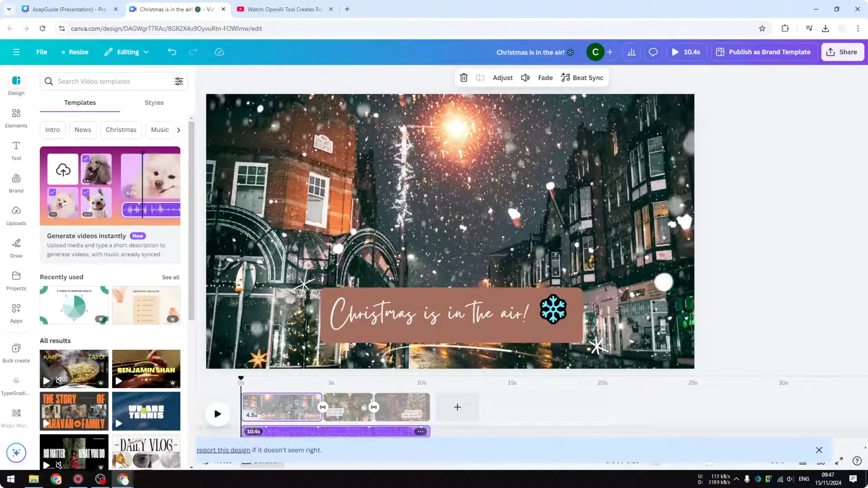Select the Draw tool
Viewport: 868px width, 488px height.
pos(16,248)
